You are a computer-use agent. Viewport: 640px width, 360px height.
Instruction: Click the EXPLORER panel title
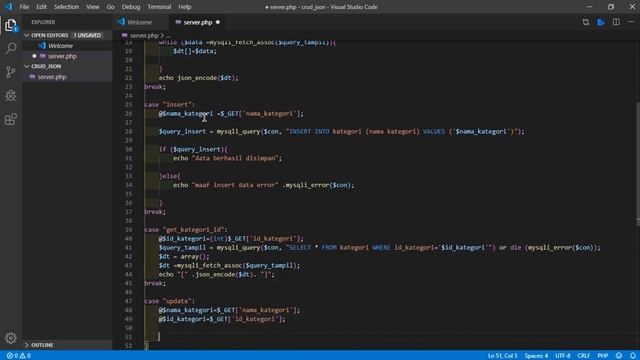click(43, 22)
